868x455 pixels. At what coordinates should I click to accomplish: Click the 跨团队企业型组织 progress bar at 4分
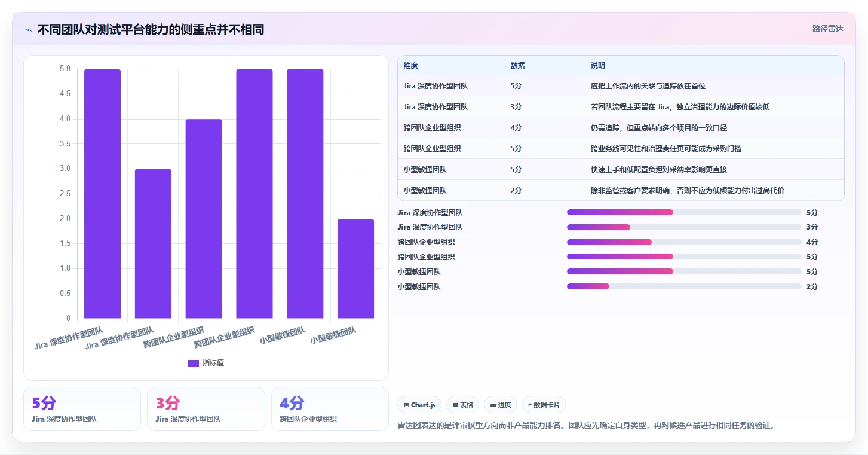pos(684,242)
